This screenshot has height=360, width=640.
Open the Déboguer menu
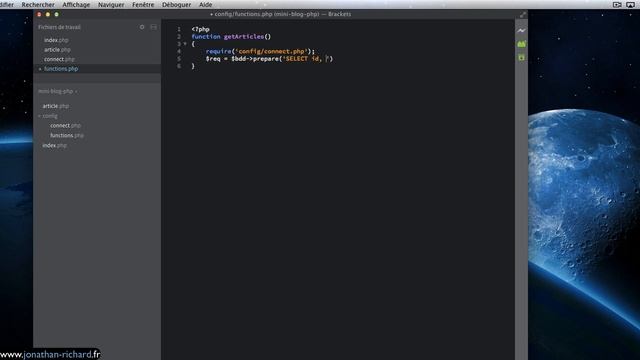point(176,4)
